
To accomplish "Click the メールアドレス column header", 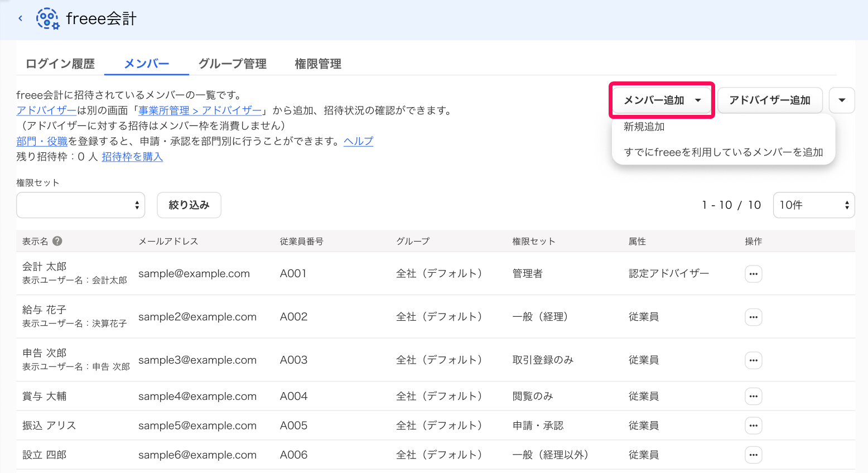I will point(168,242).
